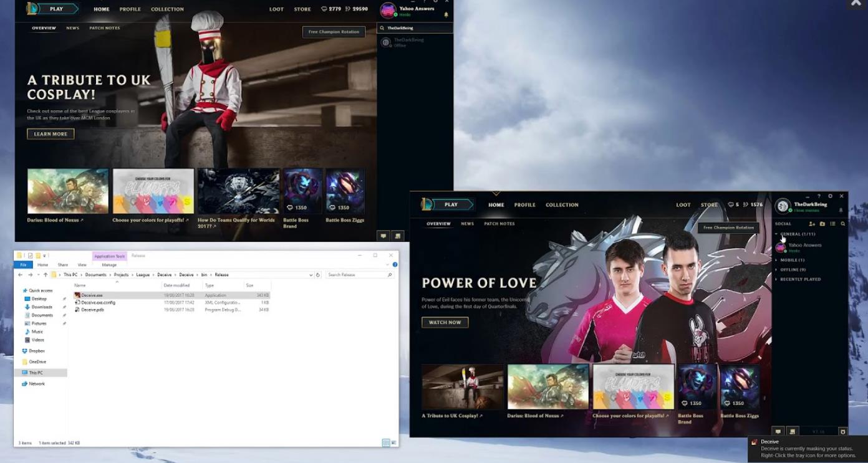Screen dimensions: 868x463
Task: Open Dropbox in File Explorer navigation pane
Action: pyautogui.click(x=36, y=351)
